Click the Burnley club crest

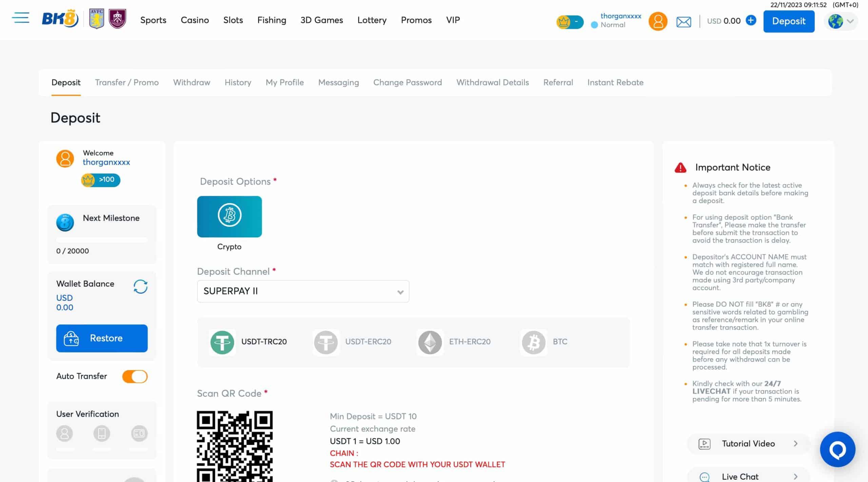117,19
